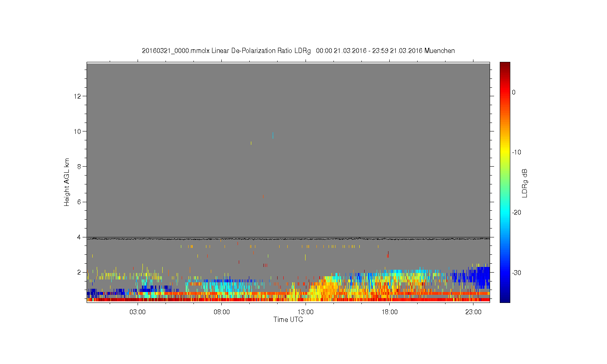
Task: Click the colorbar value "-30"
Action: click(516, 273)
